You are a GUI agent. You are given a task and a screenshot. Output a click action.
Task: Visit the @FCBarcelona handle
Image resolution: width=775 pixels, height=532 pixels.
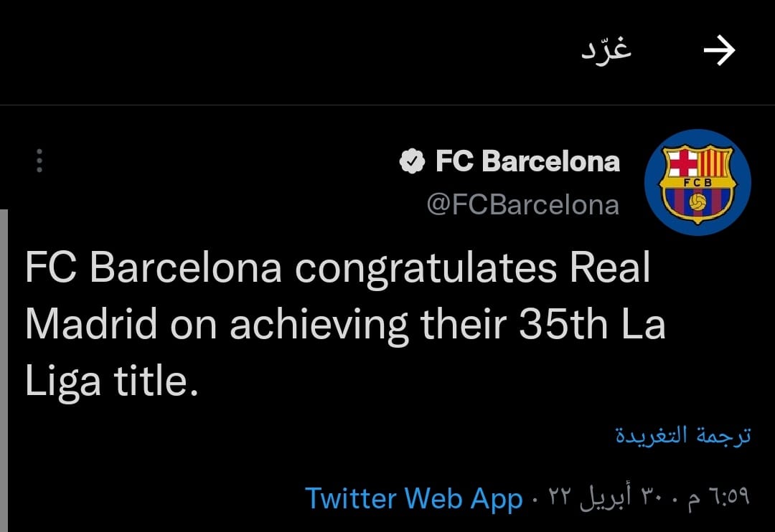click(522, 205)
